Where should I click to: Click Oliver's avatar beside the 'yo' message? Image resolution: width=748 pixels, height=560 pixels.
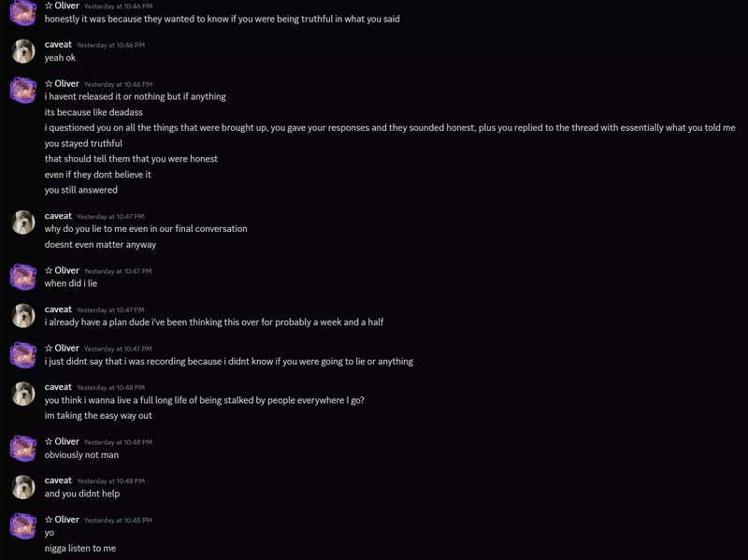click(x=23, y=526)
